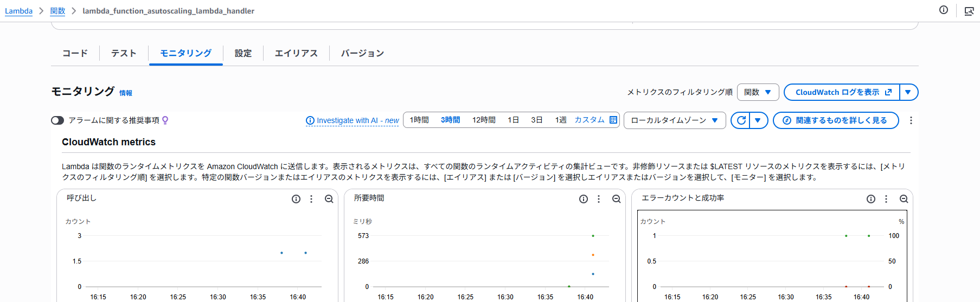Screen dimensions: 980x302
Task: Toggle アラームに関する推奨事項 switch
Action: 57,120
